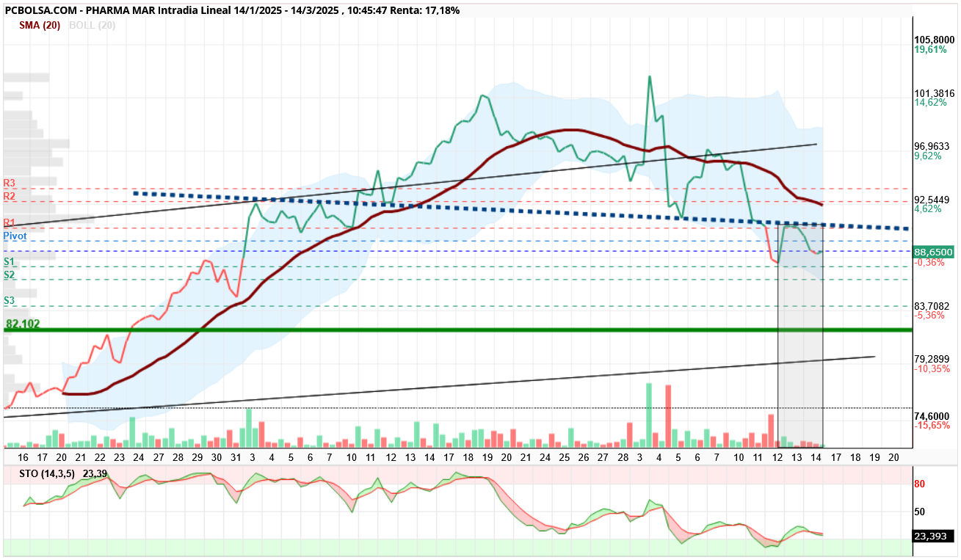Select the S1 support label
This screenshot has width=961, height=560.
[10, 261]
